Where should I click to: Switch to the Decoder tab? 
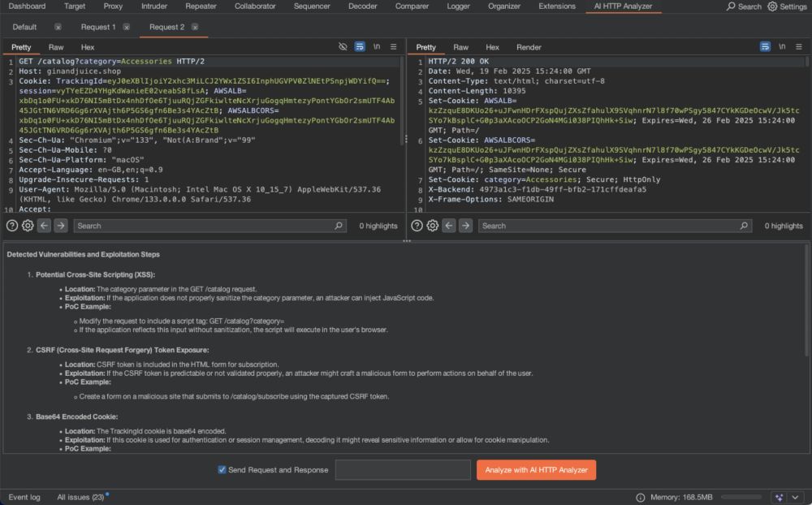pos(362,6)
